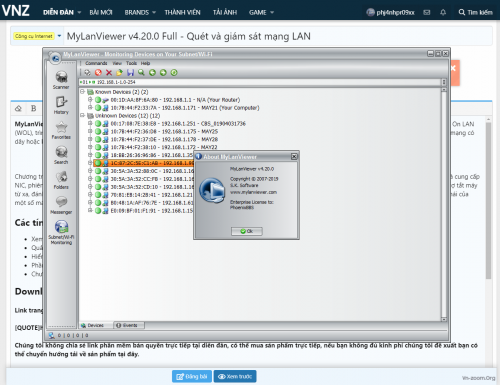Click the blue floppy save toolbar icon
The width and height of the screenshot is (500, 385).
tap(130, 73)
